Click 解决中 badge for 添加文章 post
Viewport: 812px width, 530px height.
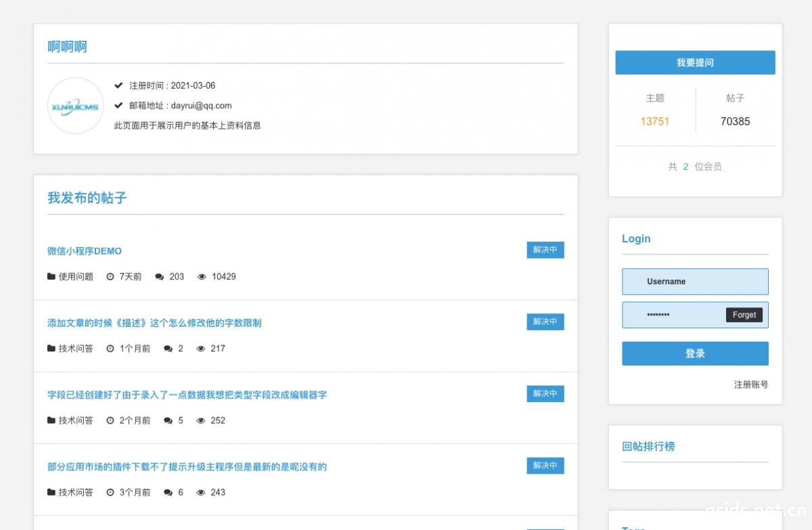coord(545,322)
